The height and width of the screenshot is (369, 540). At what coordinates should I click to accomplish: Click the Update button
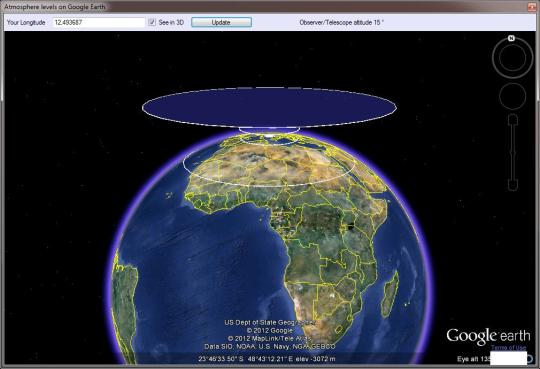(221, 22)
